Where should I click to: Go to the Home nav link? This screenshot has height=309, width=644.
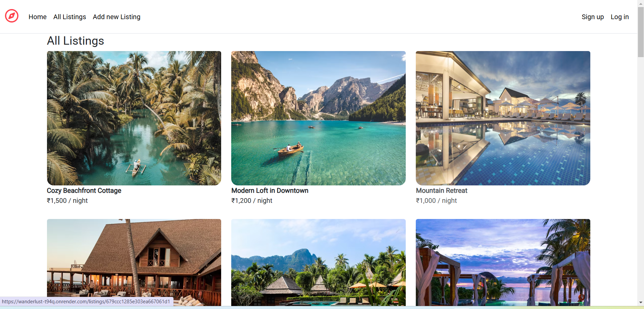[38, 17]
